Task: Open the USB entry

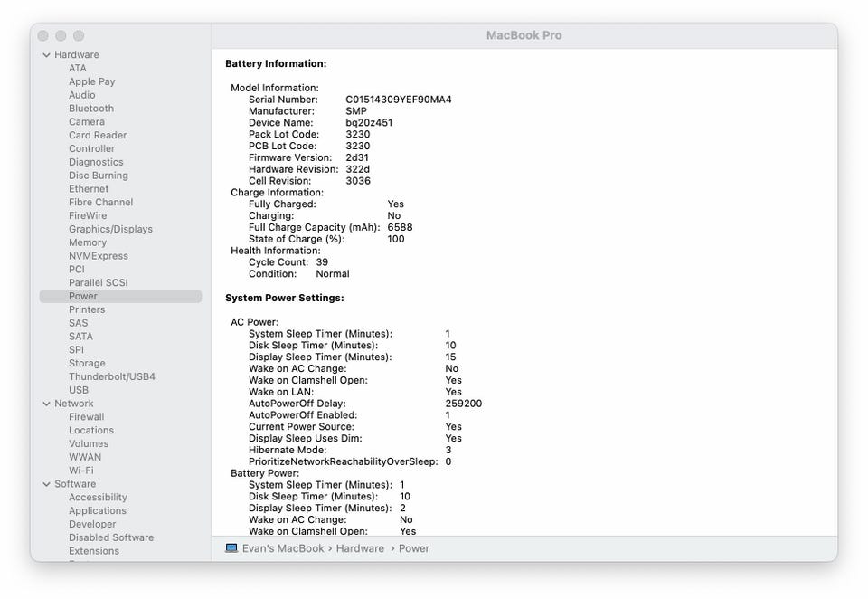Action: [x=79, y=390]
